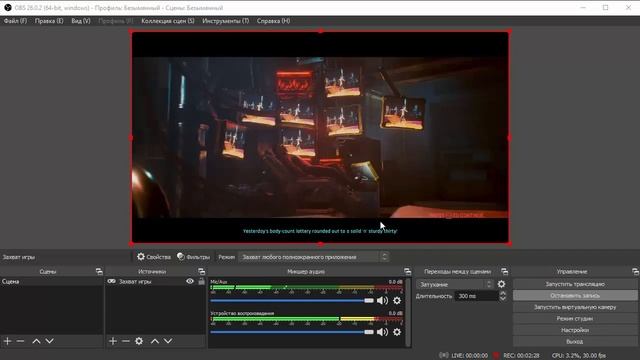Maximize the OBS window
The width and height of the screenshot is (640, 360).
(x=606, y=8)
